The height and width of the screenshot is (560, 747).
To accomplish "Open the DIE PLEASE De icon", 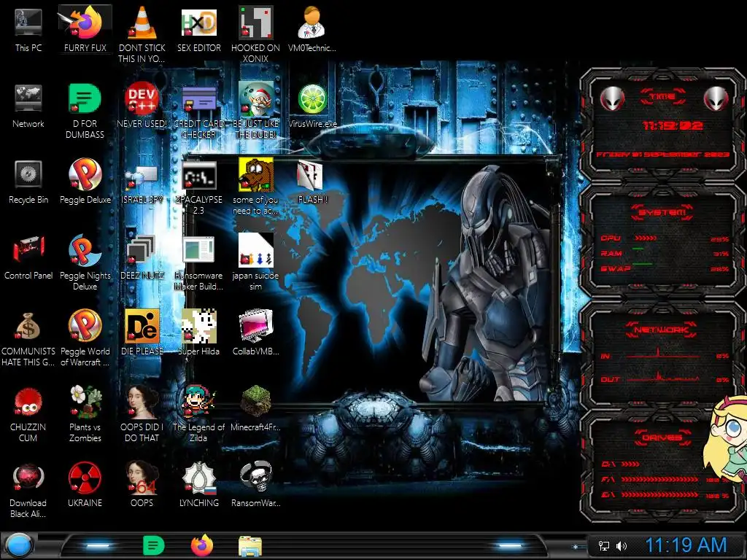I will point(142,326).
